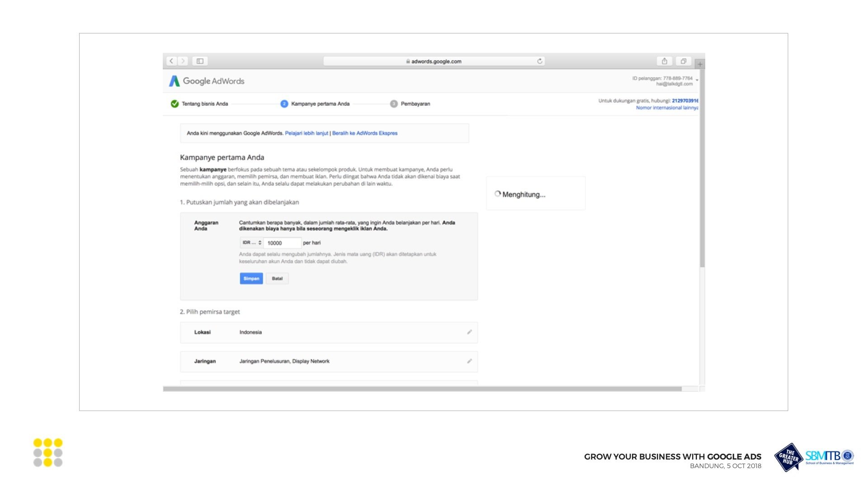Click the daily budget input field

click(x=282, y=243)
